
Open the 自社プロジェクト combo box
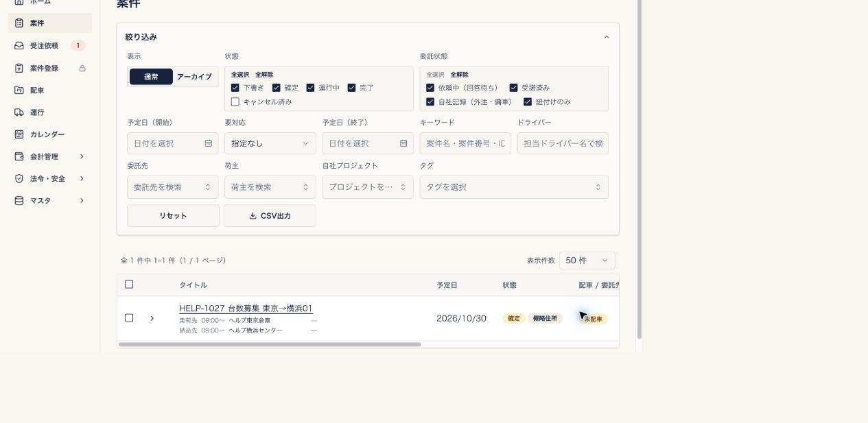pos(368,187)
